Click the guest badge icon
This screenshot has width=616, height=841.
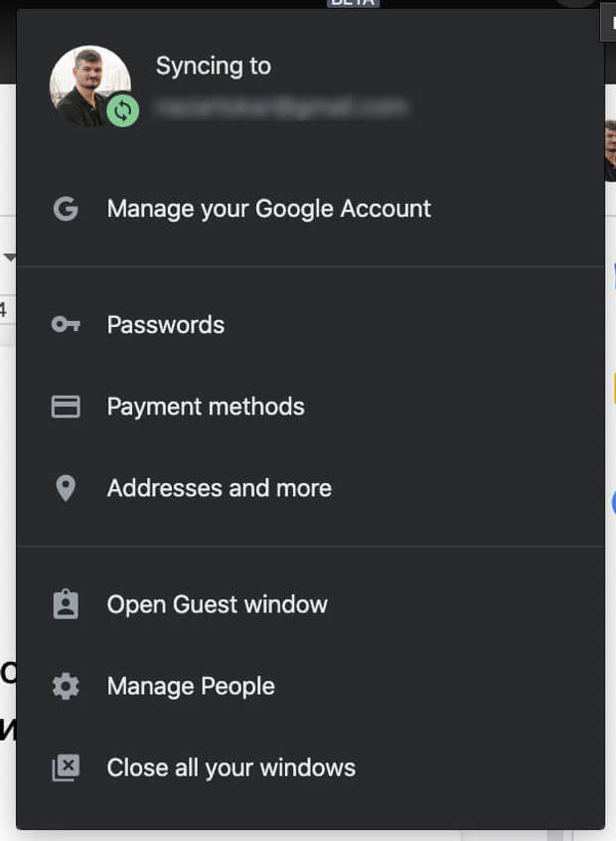tap(66, 604)
